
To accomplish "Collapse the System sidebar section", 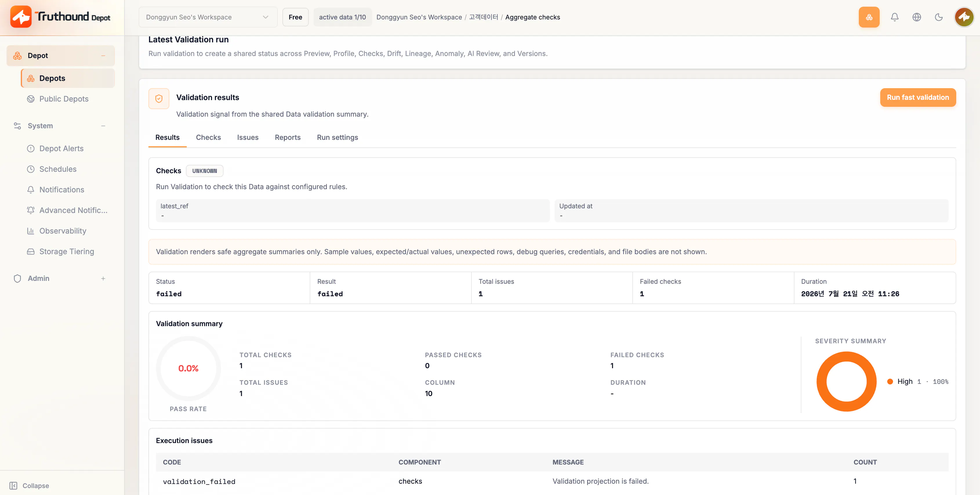I will click(103, 126).
